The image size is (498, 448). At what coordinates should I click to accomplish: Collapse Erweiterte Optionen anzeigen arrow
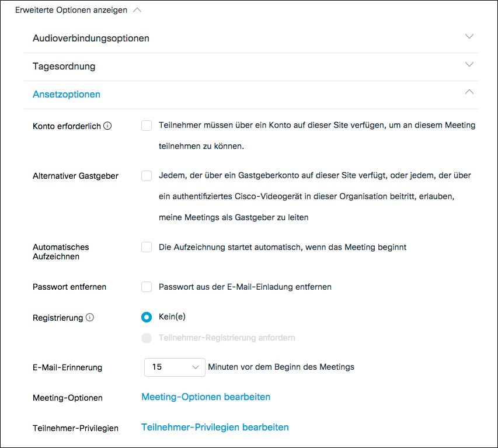(137, 10)
